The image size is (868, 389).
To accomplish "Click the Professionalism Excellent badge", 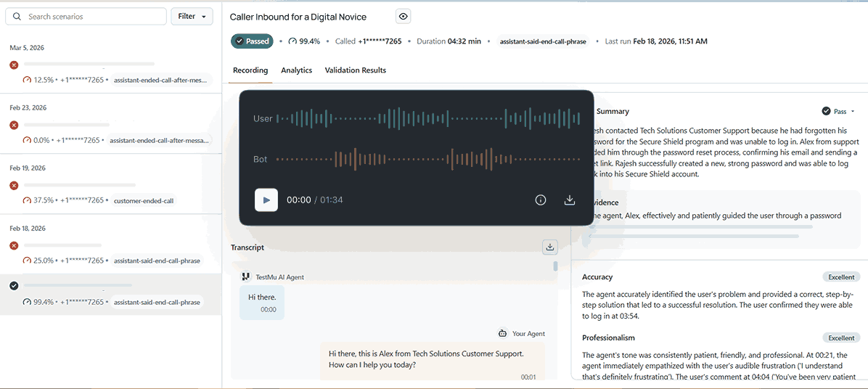I will click(x=841, y=337).
